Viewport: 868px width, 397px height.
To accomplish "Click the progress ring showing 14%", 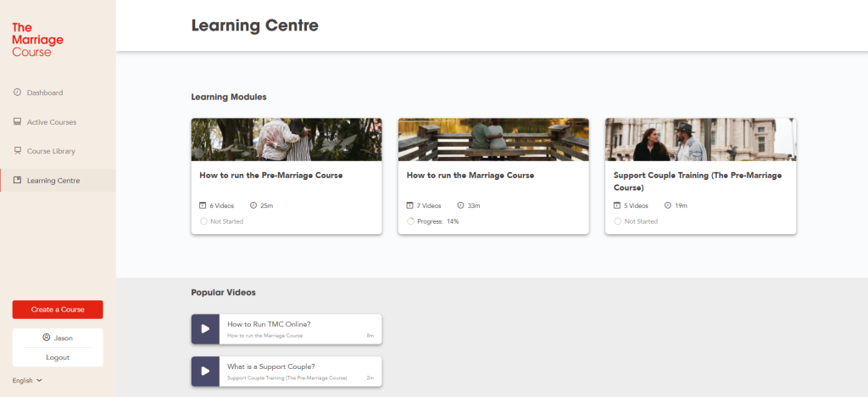I will coord(411,221).
